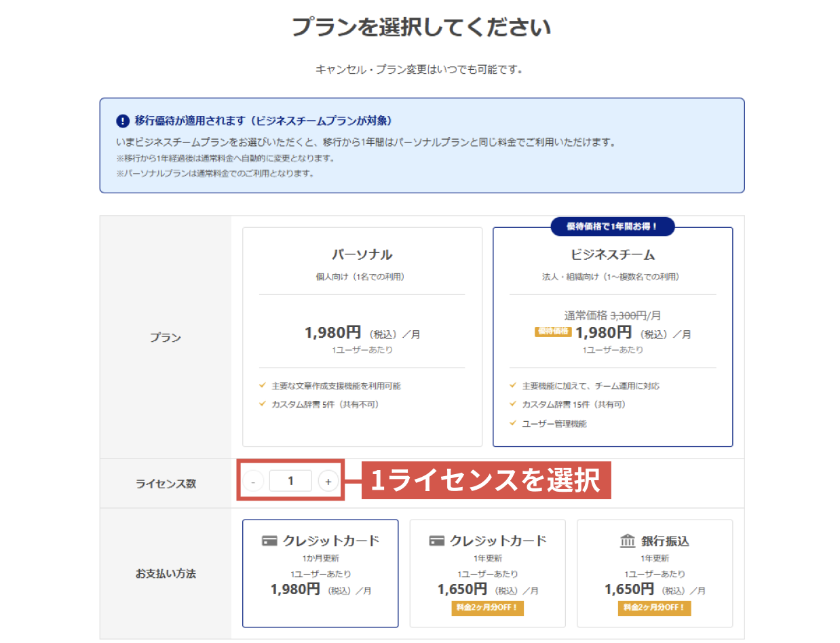Click 1,980円 price on monthly credit card
This screenshot has width=840, height=643.
click(295, 589)
